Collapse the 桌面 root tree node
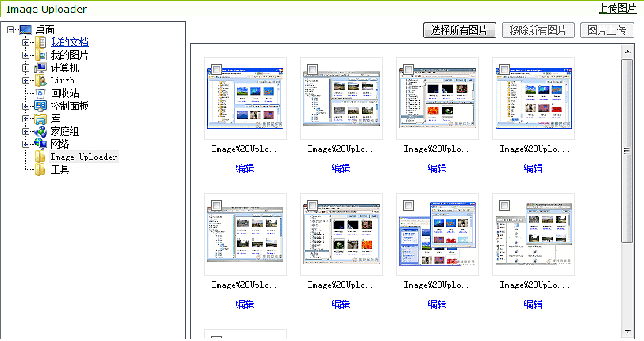Screen dimensions: 644x341 click(x=10, y=30)
